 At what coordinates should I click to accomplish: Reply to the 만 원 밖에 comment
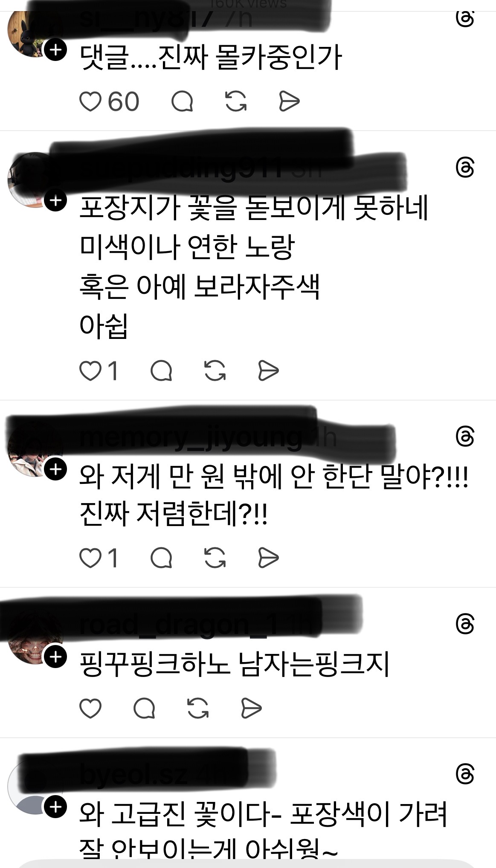click(x=161, y=558)
